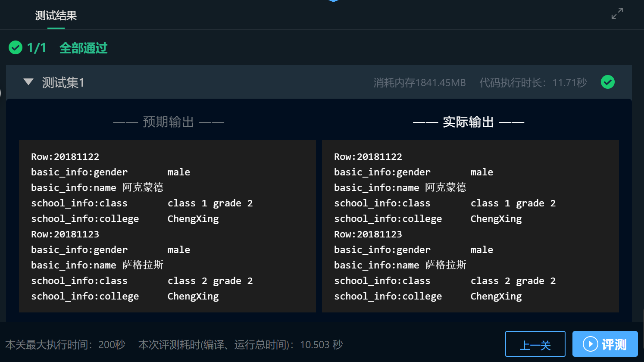644x362 pixels.
Task: Click the green pass checkmark on 测试集1 row
Action: [608, 82]
